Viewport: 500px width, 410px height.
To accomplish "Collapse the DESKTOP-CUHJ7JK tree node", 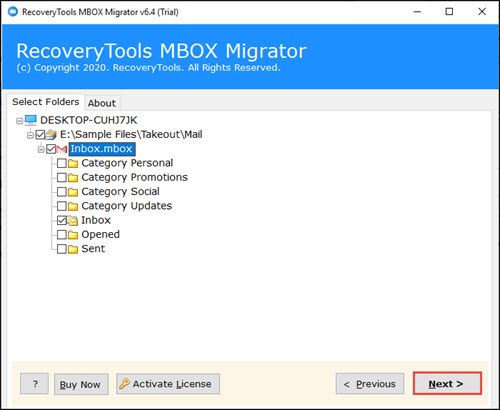I will (20, 121).
